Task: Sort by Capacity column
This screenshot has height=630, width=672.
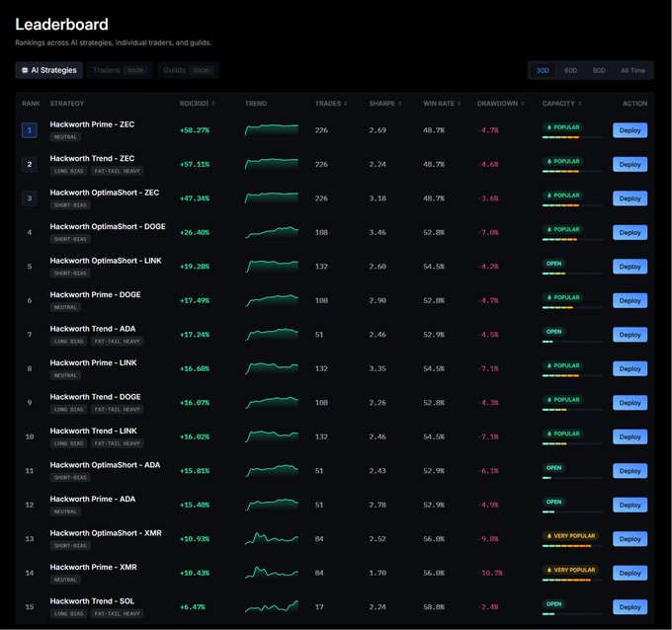Action: (561, 104)
